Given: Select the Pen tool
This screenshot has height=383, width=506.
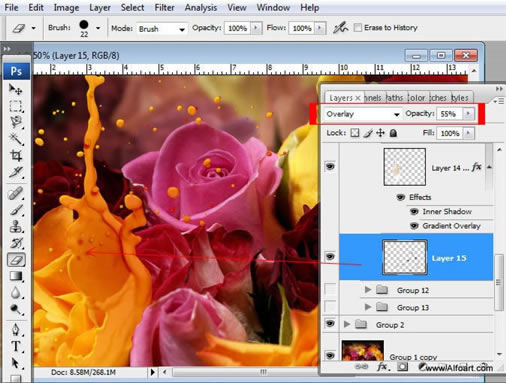Looking at the screenshot, I should point(15,329).
